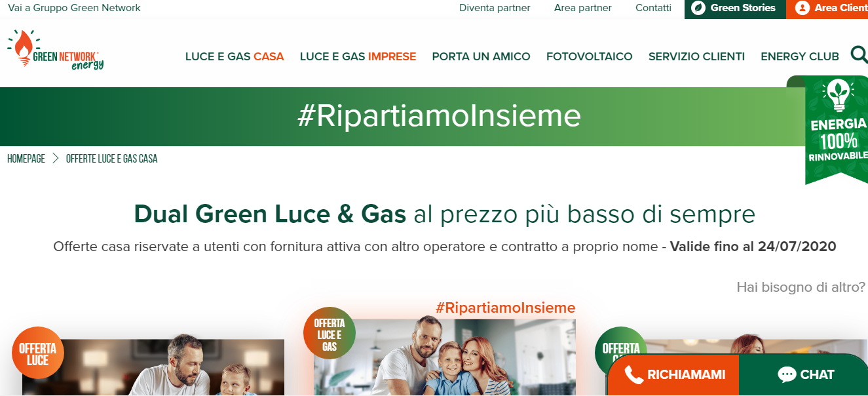Click the Area Clienti user icon
This screenshot has height=396, width=868.
pos(802,9)
